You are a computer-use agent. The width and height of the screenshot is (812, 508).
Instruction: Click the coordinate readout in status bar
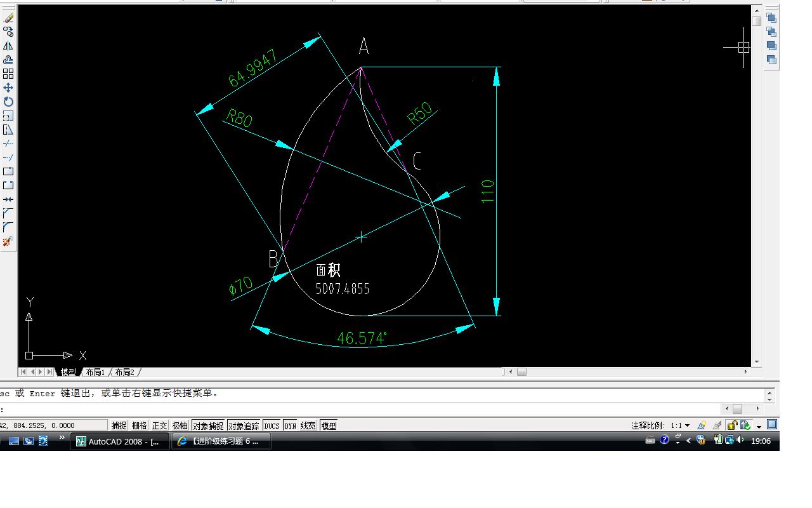pyautogui.click(x=53, y=425)
